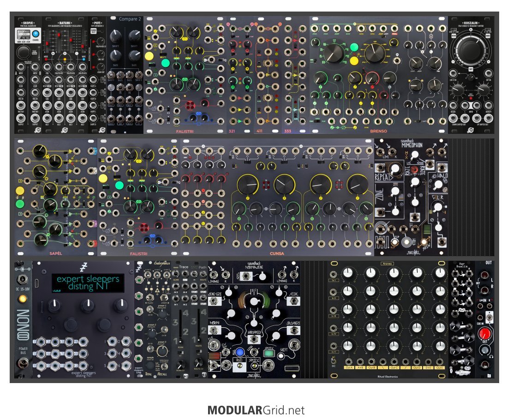The width and height of the screenshot is (513, 420).
Task: Click the Compare 2 module title
Action: (x=130, y=19)
